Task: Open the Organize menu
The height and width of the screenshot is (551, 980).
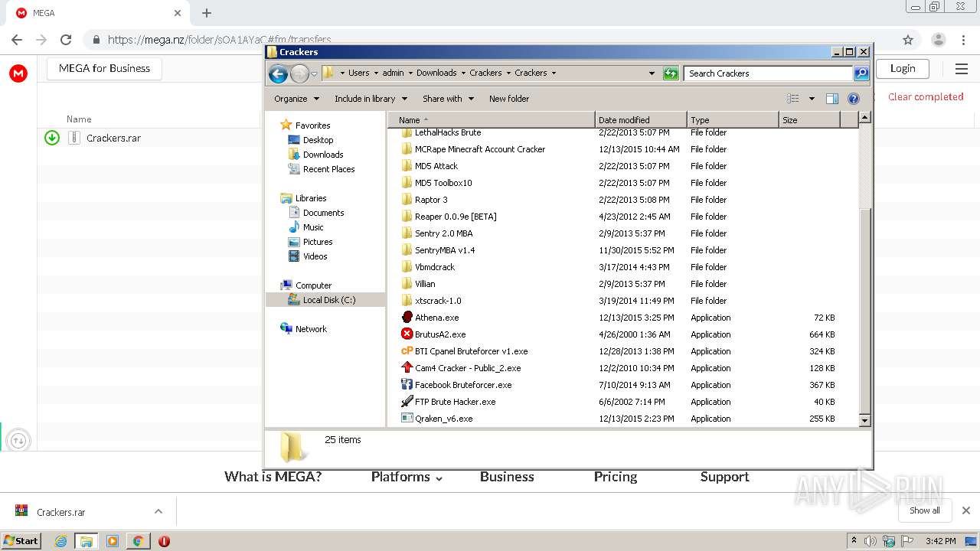Action: pos(296,99)
